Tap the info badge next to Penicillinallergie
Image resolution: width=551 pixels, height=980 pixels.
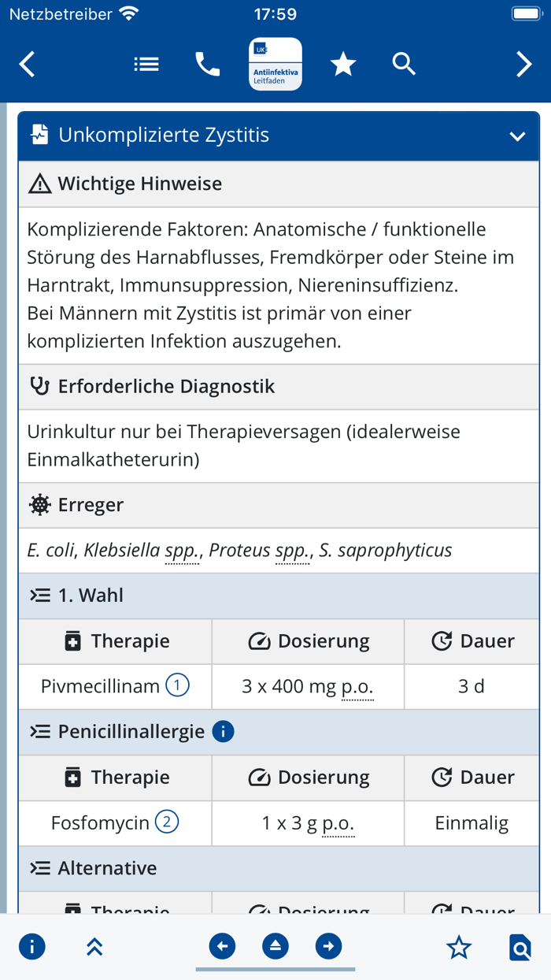coord(224,731)
